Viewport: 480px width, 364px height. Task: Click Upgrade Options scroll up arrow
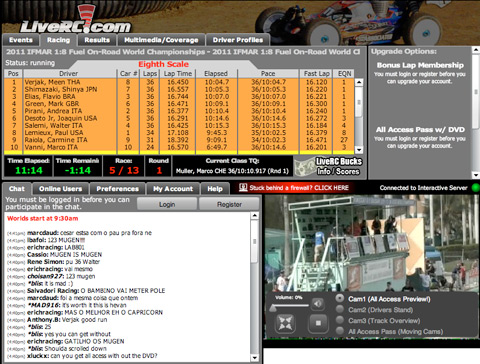476,50
